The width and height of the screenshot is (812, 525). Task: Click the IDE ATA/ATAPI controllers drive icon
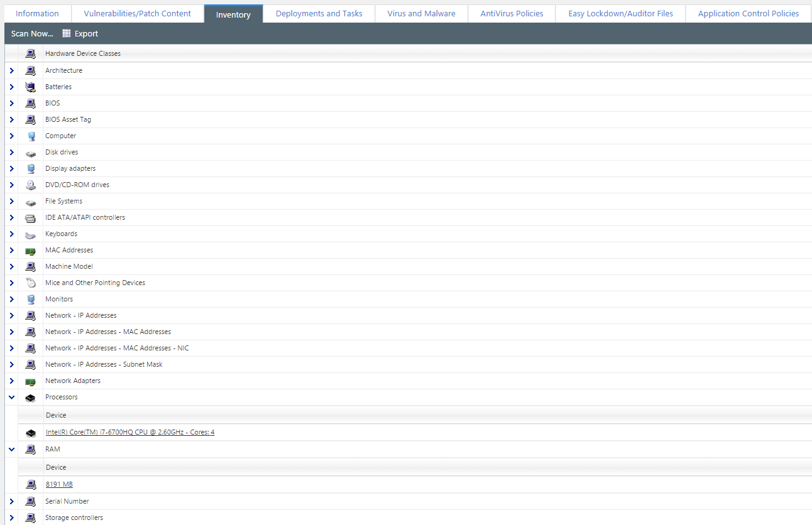(30, 217)
